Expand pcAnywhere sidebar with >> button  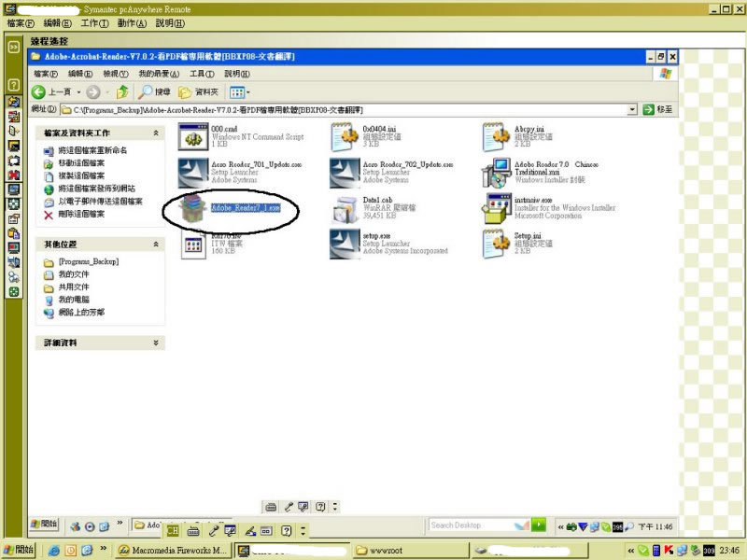(14, 47)
